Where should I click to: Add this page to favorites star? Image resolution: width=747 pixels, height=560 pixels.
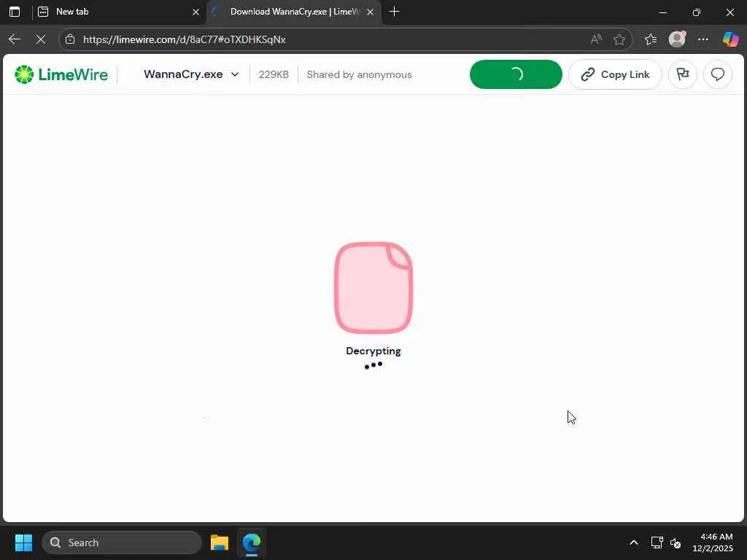pyautogui.click(x=619, y=39)
